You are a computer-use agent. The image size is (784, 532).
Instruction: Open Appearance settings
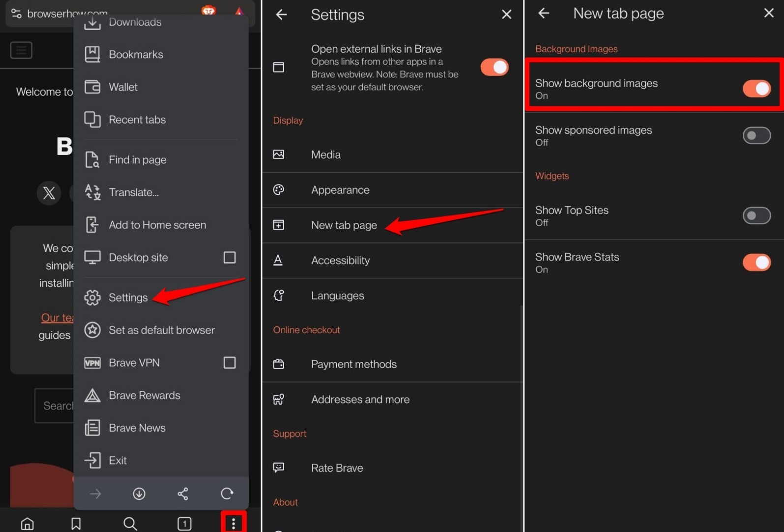(392, 190)
